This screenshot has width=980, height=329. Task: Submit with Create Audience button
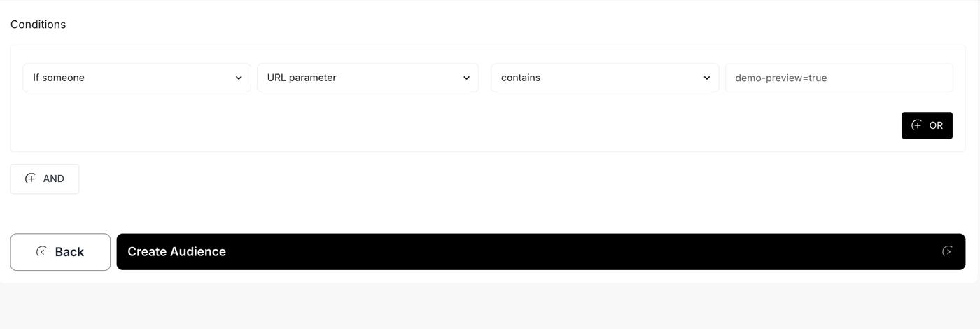pos(541,252)
